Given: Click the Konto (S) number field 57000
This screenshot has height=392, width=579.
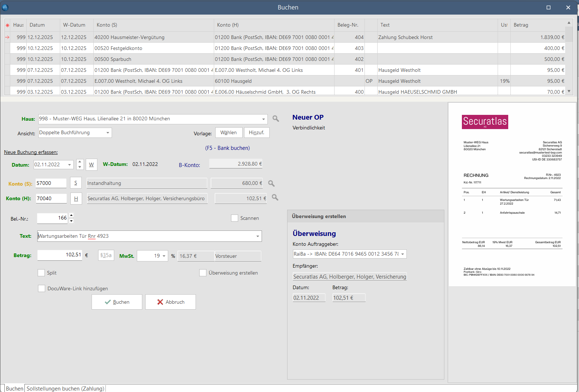Looking at the screenshot, I should tap(51, 183).
